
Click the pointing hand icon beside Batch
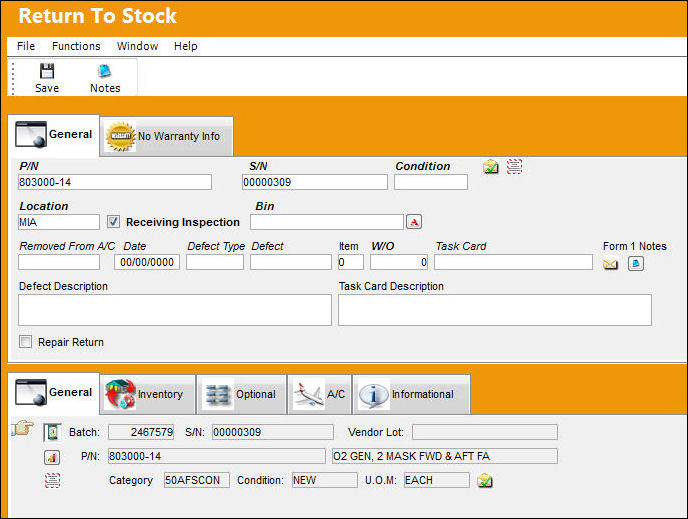(22, 428)
